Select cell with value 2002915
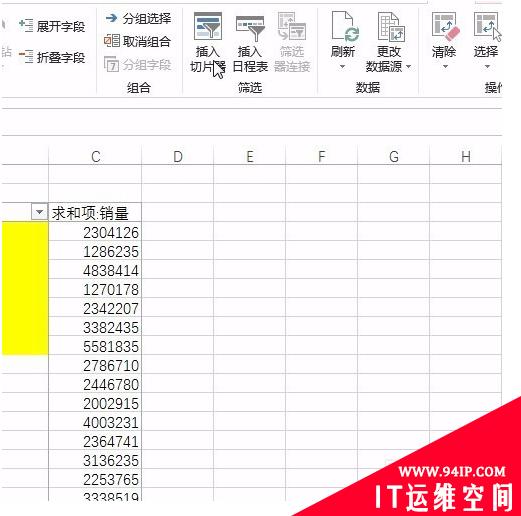521x516 pixels. (95, 403)
